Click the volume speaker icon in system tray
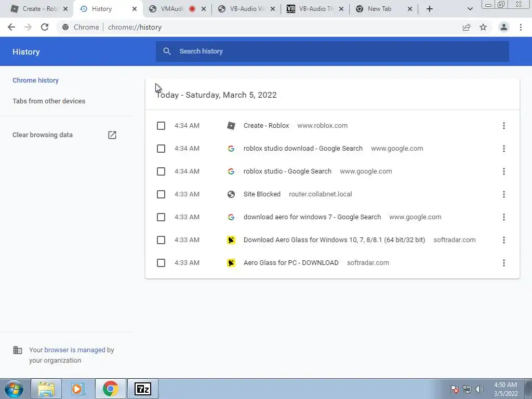The height and width of the screenshot is (399, 532). point(480,389)
